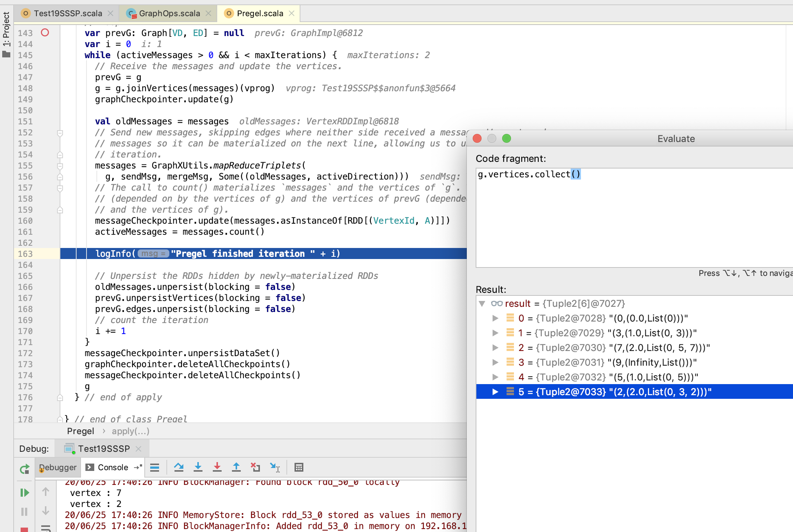Click "activeMessages = messages.count()" line
Viewport: 793px width, 532px height.
[x=180, y=232]
